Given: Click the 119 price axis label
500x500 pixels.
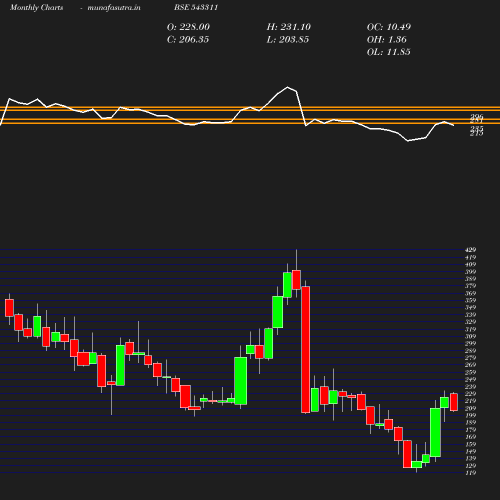Looking at the screenshot, I should pos(471,473).
